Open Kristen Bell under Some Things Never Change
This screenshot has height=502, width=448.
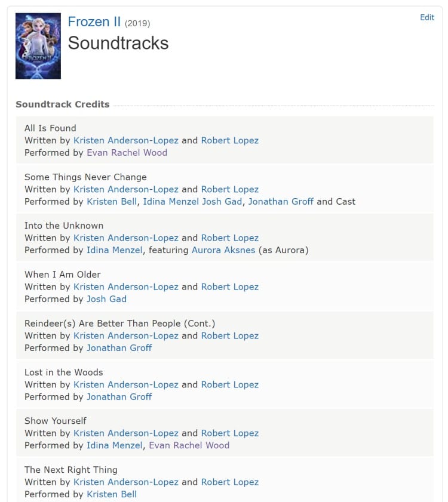(112, 202)
